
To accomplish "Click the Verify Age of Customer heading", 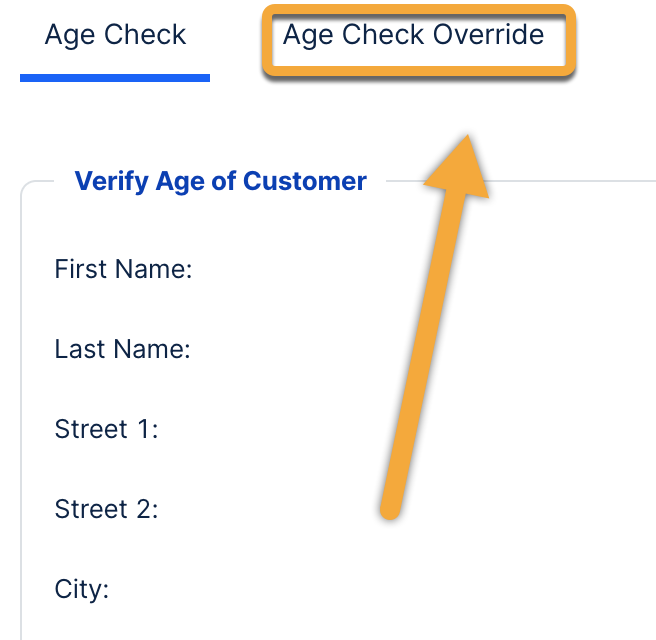I will (x=221, y=181).
